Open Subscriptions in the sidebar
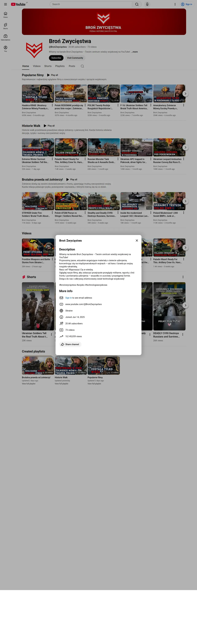The height and width of the screenshot is (644, 197). [6, 38]
